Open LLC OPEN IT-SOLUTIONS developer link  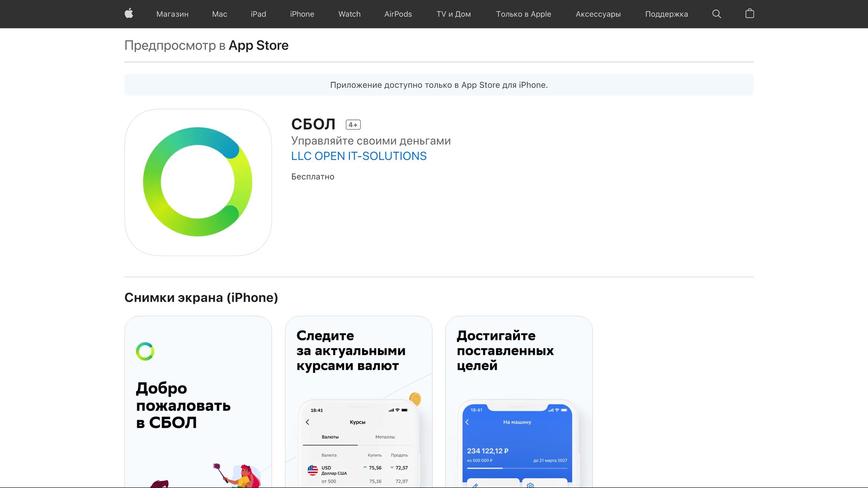(359, 155)
